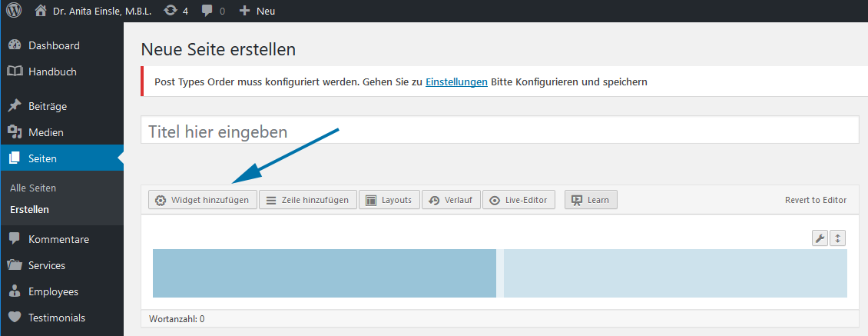The image size is (868, 336).
Task: Click the Services folder icon
Action: tap(15, 265)
